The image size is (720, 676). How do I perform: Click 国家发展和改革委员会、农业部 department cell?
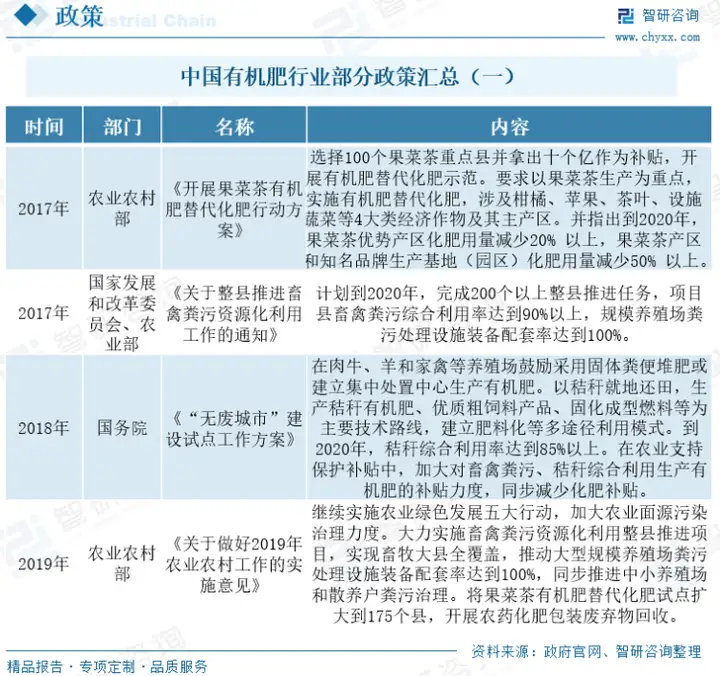122,313
